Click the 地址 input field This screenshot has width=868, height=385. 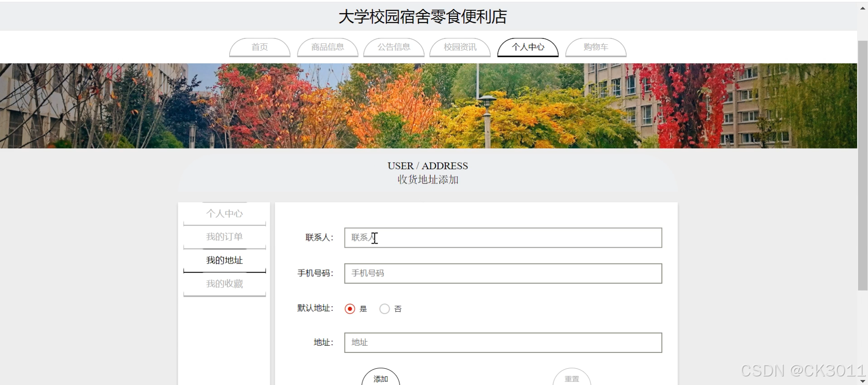tap(503, 343)
